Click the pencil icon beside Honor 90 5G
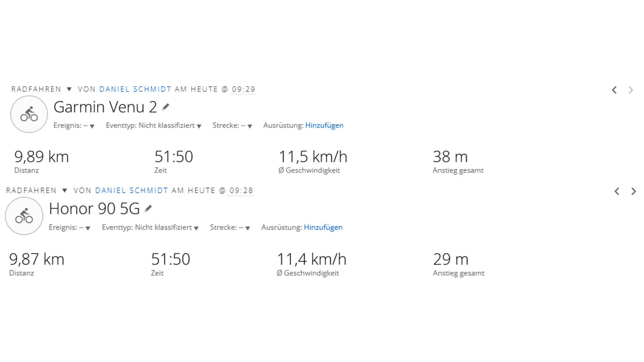The width and height of the screenshot is (644, 362). point(148,209)
